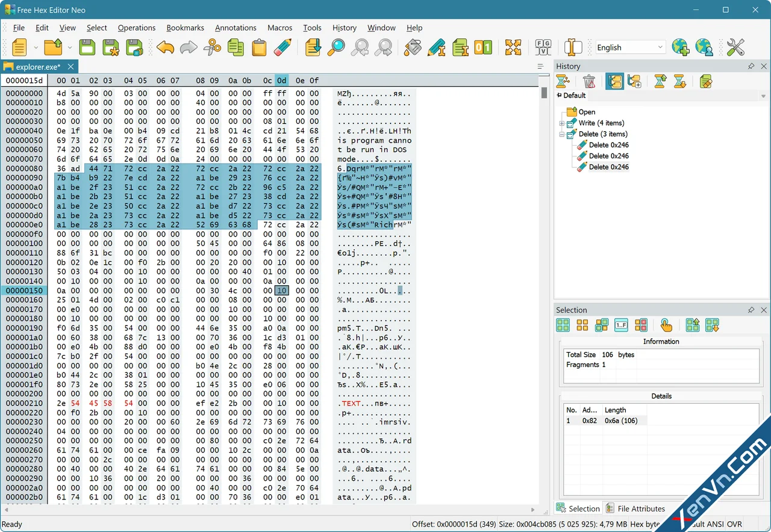Click the grey Redo arrow icon
771x532 pixels.
[189, 47]
